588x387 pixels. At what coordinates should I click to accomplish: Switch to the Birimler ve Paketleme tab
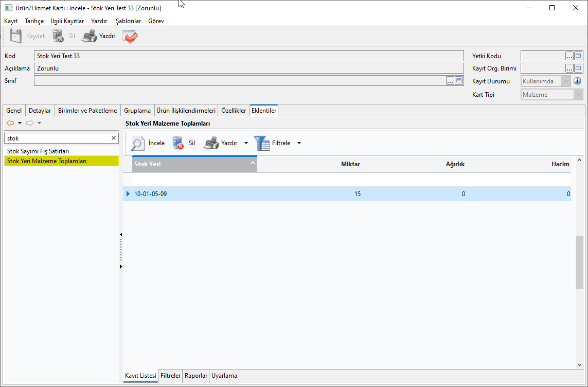point(87,111)
